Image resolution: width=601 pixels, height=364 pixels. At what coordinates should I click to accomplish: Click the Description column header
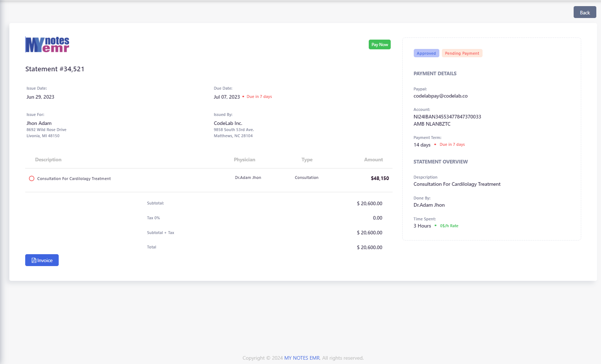coord(48,160)
